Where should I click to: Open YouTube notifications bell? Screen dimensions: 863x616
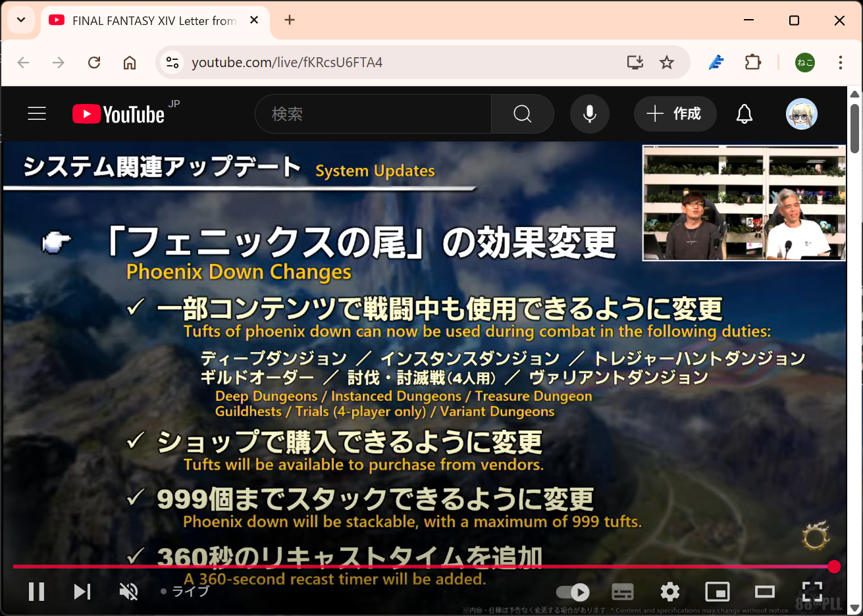click(x=745, y=114)
